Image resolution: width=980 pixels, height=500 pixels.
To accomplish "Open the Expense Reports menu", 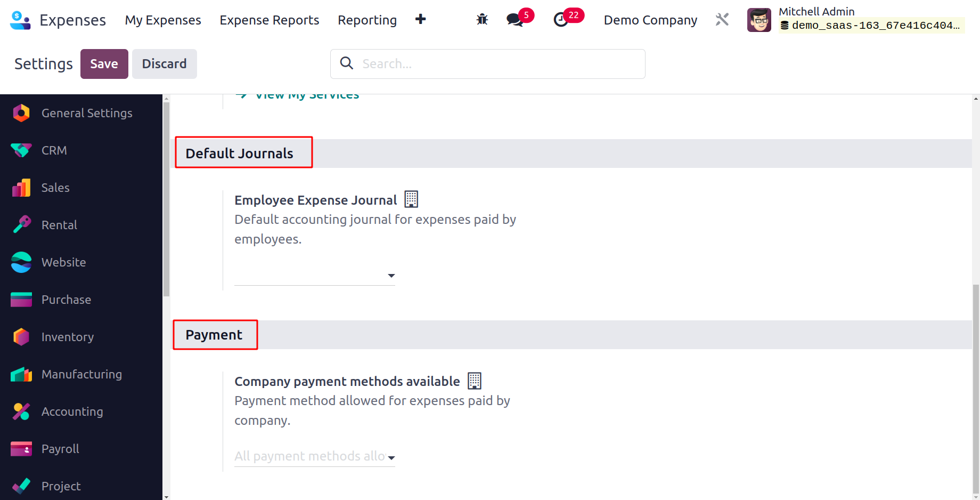I will 269,20.
